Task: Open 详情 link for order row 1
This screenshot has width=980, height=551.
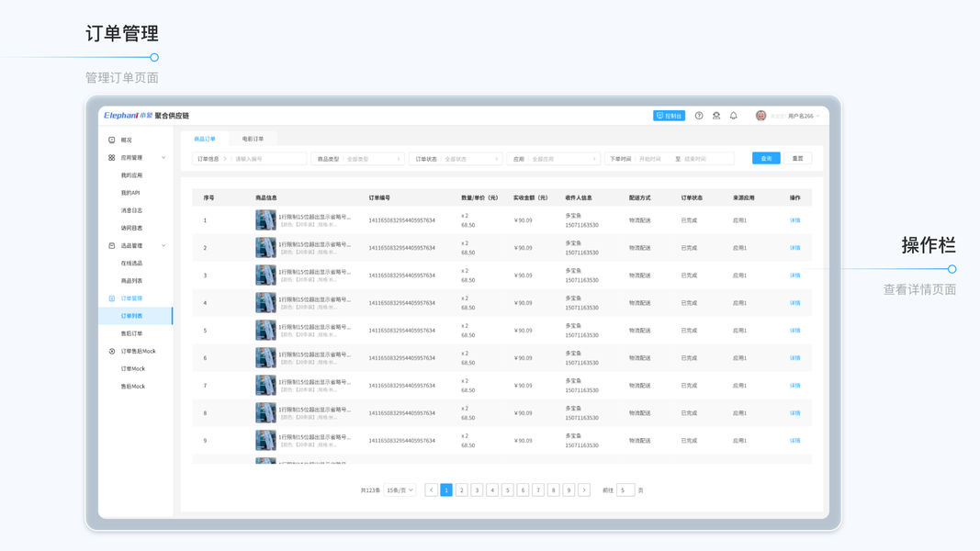Action: pyautogui.click(x=795, y=220)
